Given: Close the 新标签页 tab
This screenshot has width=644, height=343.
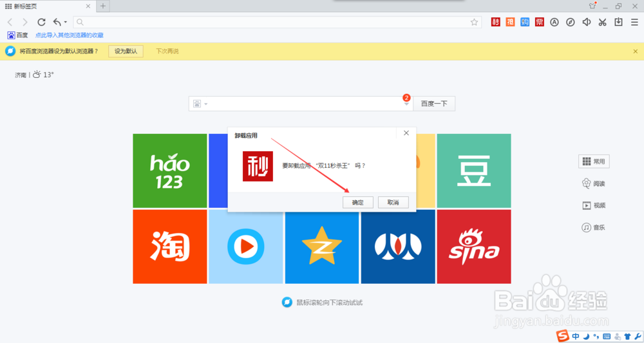Looking at the screenshot, I should pos(88,6).
